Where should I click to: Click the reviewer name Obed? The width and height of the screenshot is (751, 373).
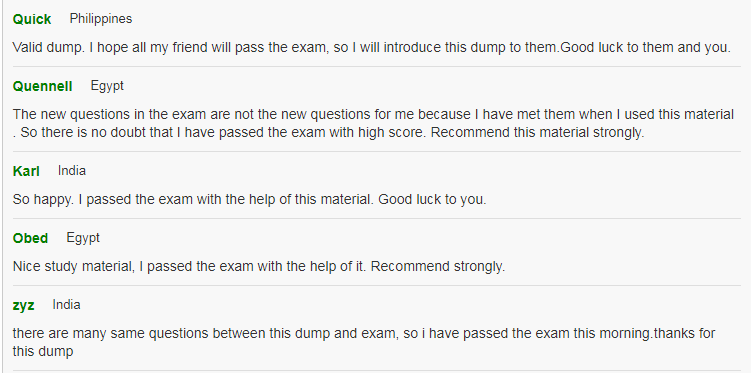pyautogui.click(x=30, y=238)
